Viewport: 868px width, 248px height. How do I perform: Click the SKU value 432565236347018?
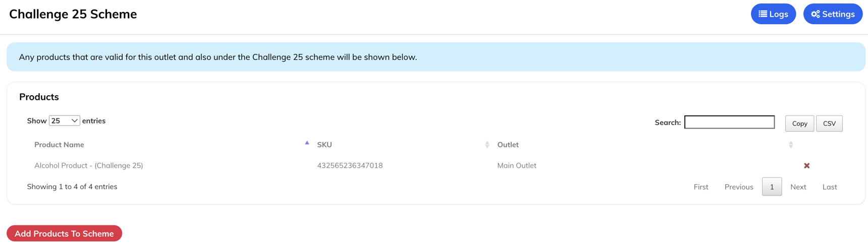[x=350, y=166]
